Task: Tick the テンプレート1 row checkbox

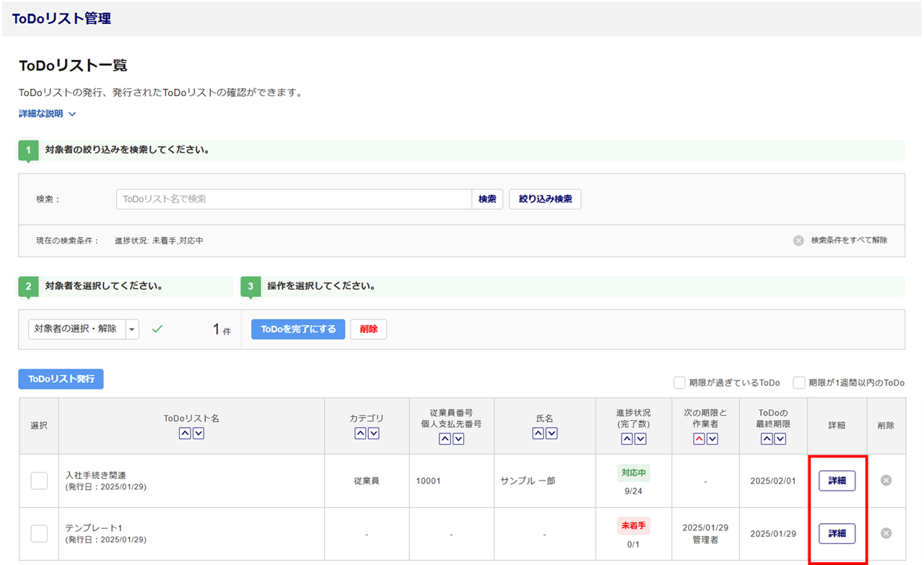Action: pyautogui.click(x=39, y=533)
